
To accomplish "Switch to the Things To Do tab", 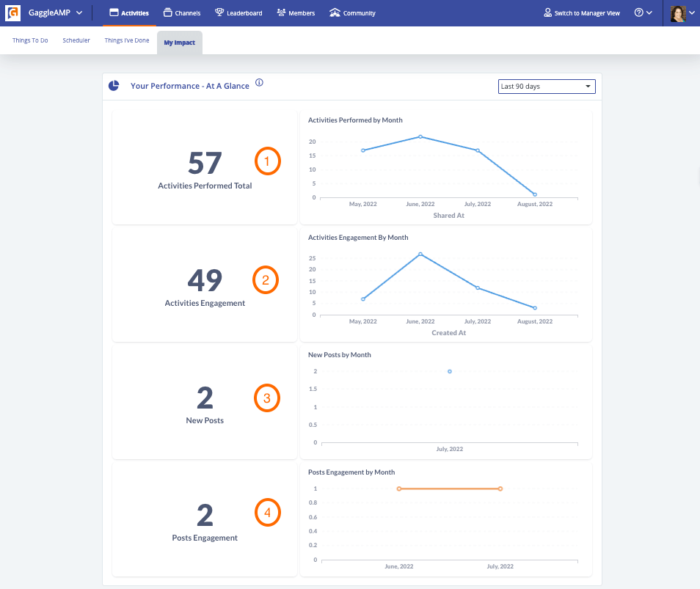I will [30, 40].
